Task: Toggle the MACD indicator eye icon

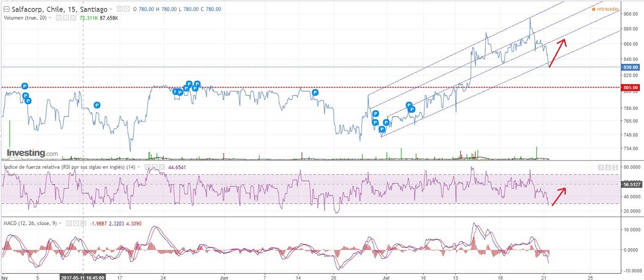Action: (x=69, y=223)
